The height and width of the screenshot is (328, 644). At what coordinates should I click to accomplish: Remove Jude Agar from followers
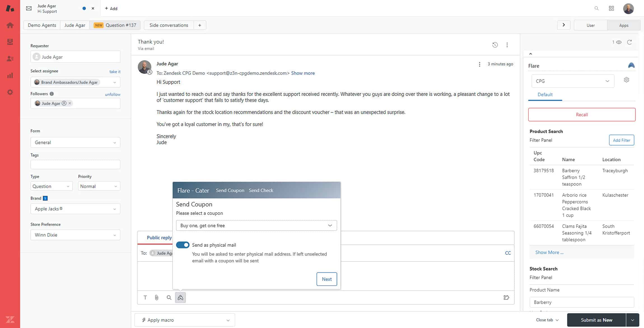pyautogui.click(x=70, y=103)
